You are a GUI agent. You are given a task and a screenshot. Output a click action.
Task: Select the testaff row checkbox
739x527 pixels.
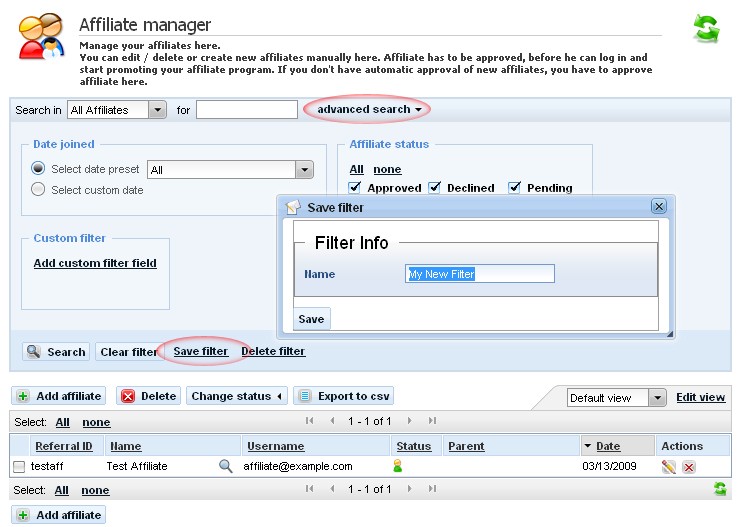[x=19, y=467]
